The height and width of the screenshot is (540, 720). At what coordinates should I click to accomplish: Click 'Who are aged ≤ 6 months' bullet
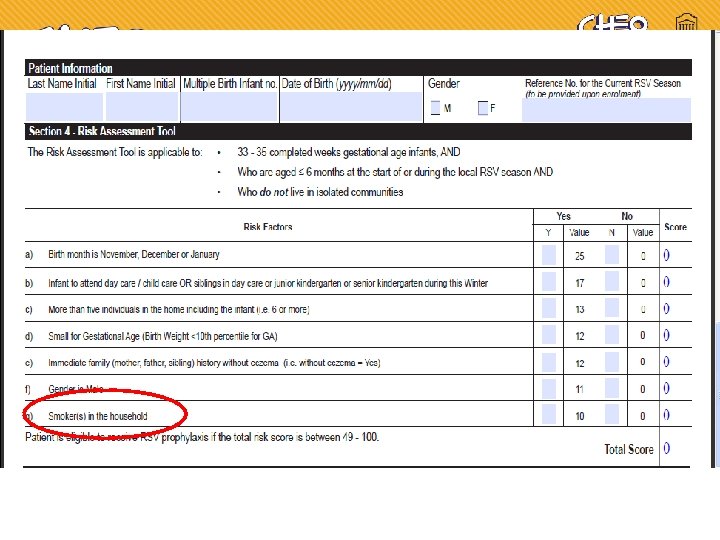[x=395, y=172]
